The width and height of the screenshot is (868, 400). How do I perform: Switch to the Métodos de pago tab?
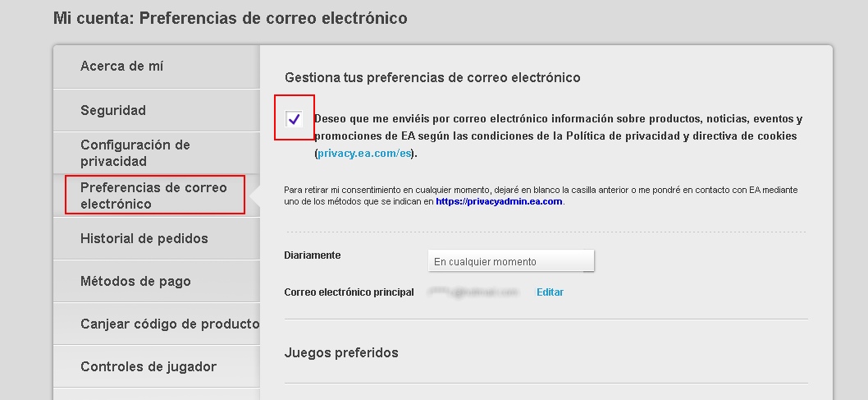click(135, 281)
